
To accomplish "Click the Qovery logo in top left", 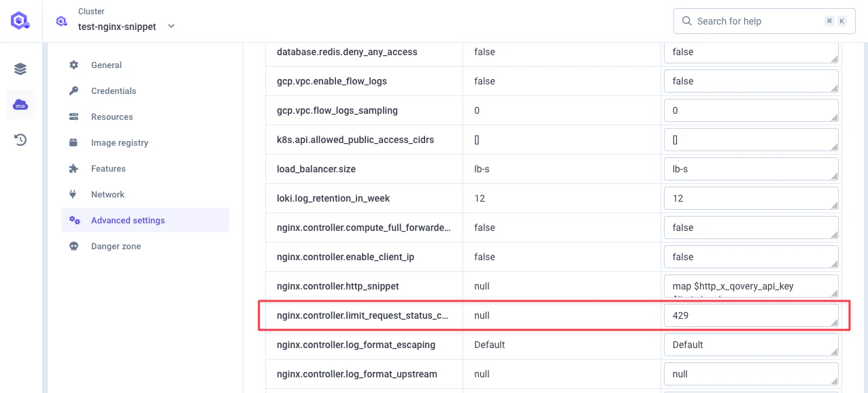I will 20,20.
